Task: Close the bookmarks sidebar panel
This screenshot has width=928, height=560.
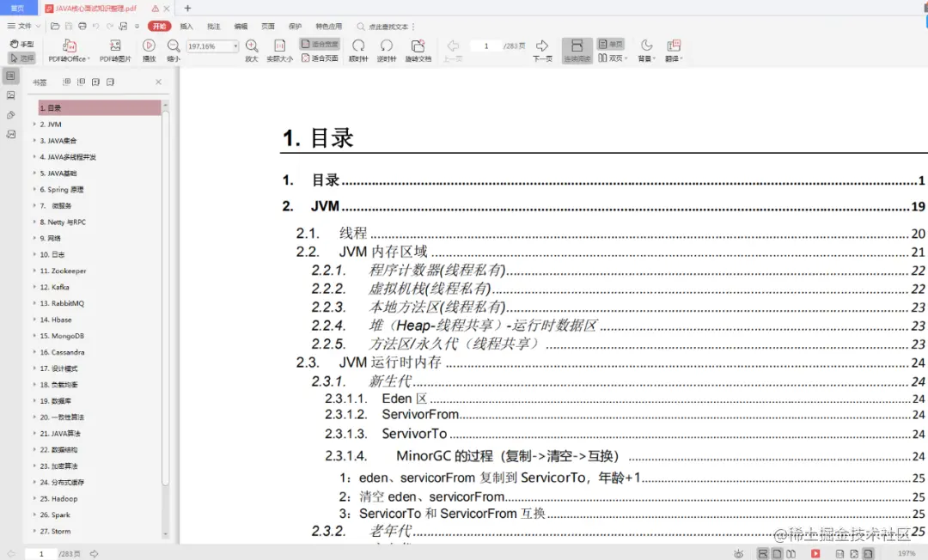Action: pos(157,82)
